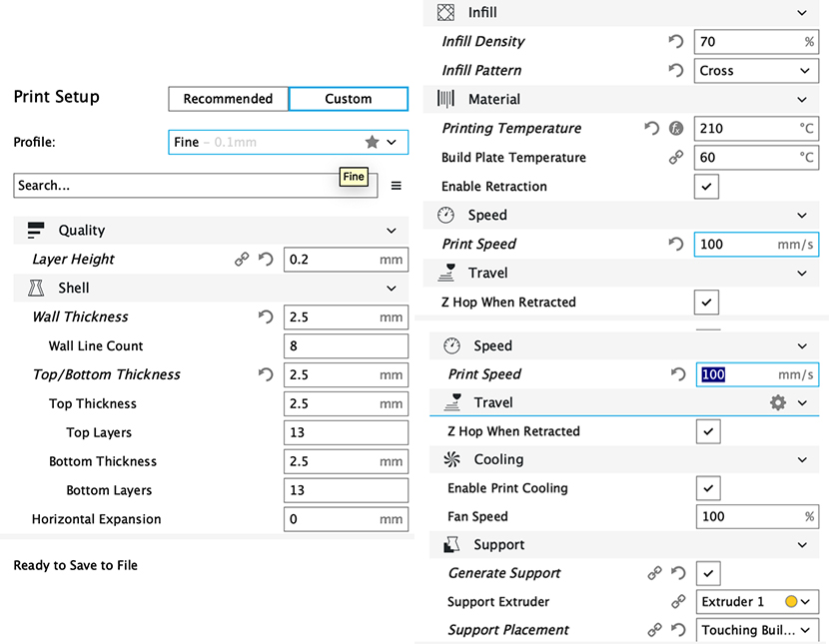Open the Infill Pattern dropdown

click(x=756, y=71)
